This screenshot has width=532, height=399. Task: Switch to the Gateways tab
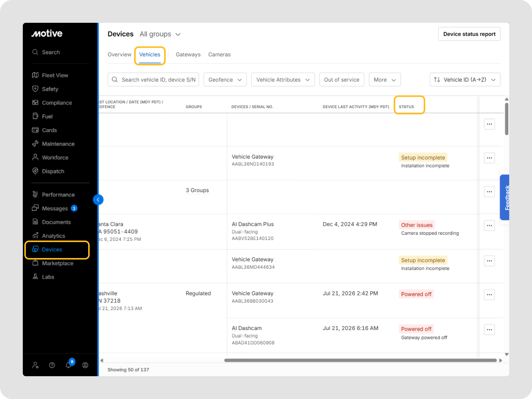(x=188, y=55)
